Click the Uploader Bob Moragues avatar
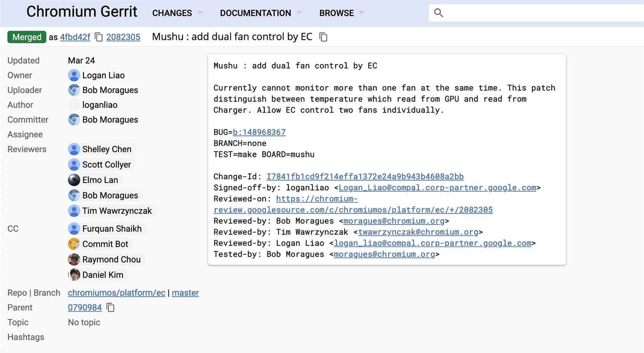The width and height of the screenshot is (644, 353). tap(74, 90)
